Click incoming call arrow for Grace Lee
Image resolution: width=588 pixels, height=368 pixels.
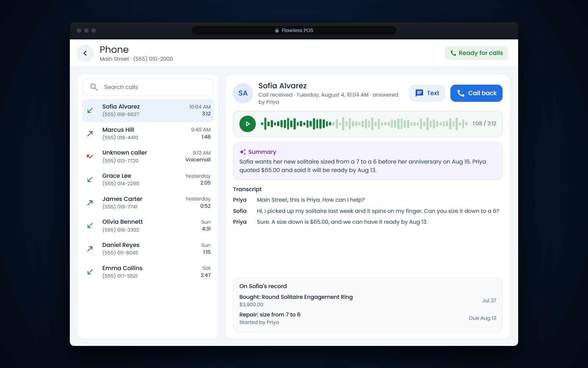[90, 180]
